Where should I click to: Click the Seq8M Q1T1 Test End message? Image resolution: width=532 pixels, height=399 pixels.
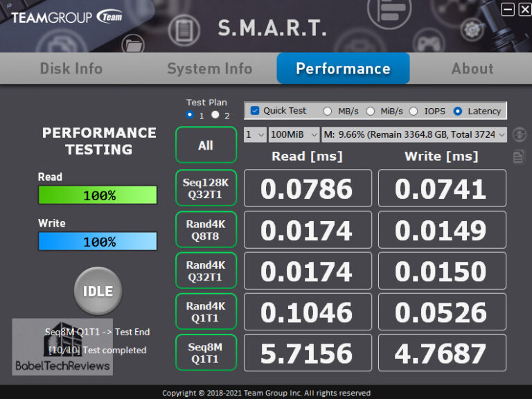click(98, 332)
